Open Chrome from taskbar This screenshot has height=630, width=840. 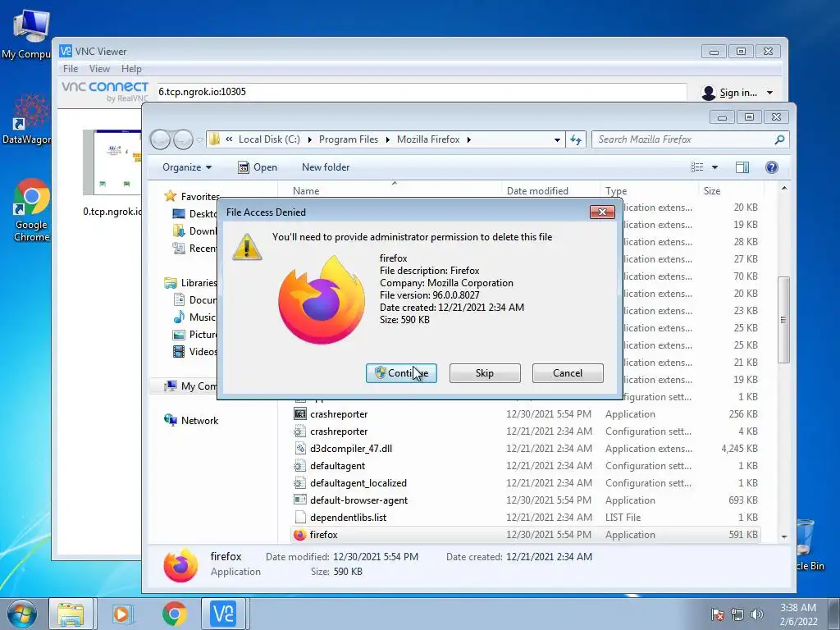coord(175,614)
